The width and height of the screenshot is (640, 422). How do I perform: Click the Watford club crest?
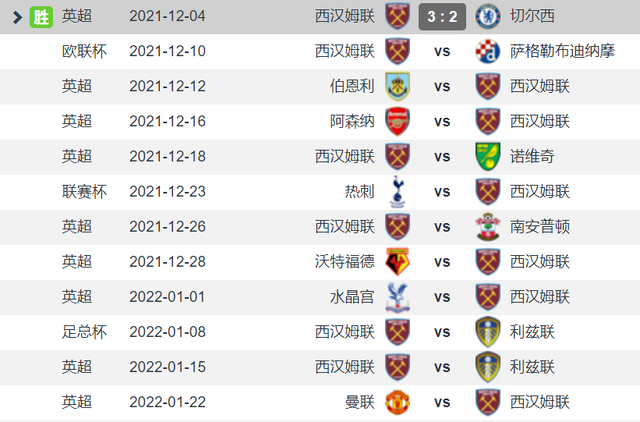point(398,262)
